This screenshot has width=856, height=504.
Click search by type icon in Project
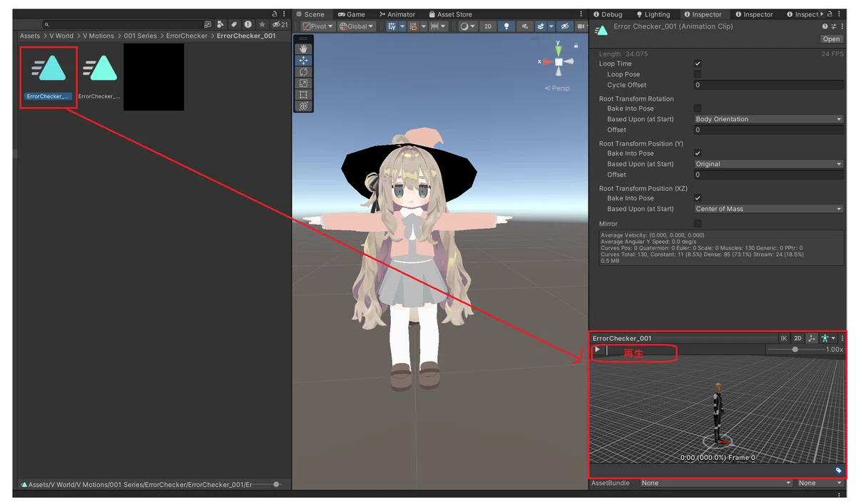[x=220, y=24]
